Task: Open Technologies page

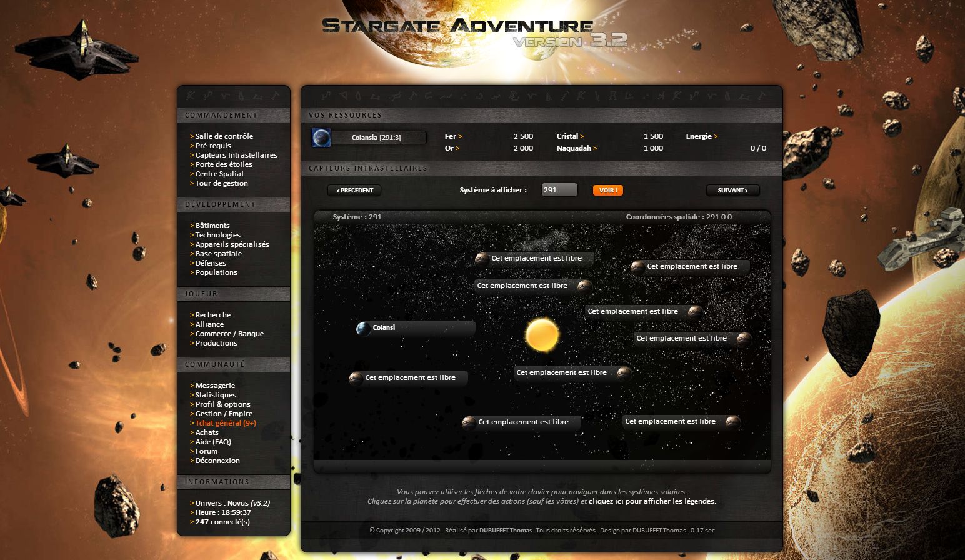Action: (217, 235)
